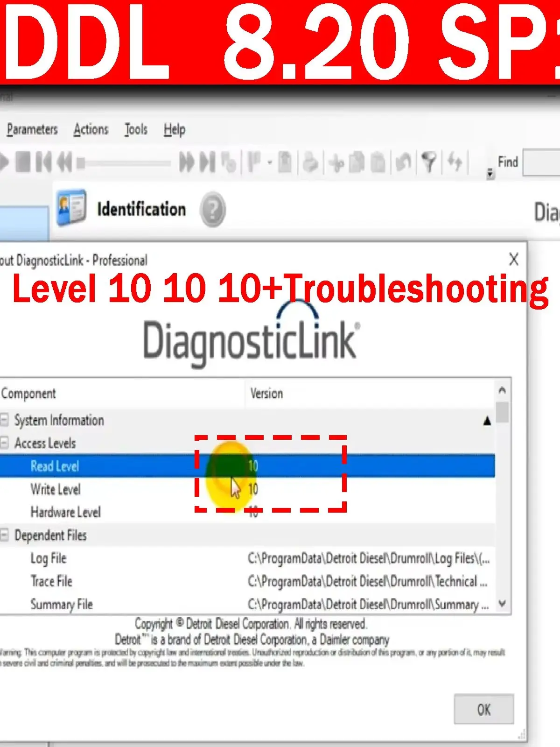Collapse the Access Levels group
This screenshot has height=747, width=560.
(4, 443)
